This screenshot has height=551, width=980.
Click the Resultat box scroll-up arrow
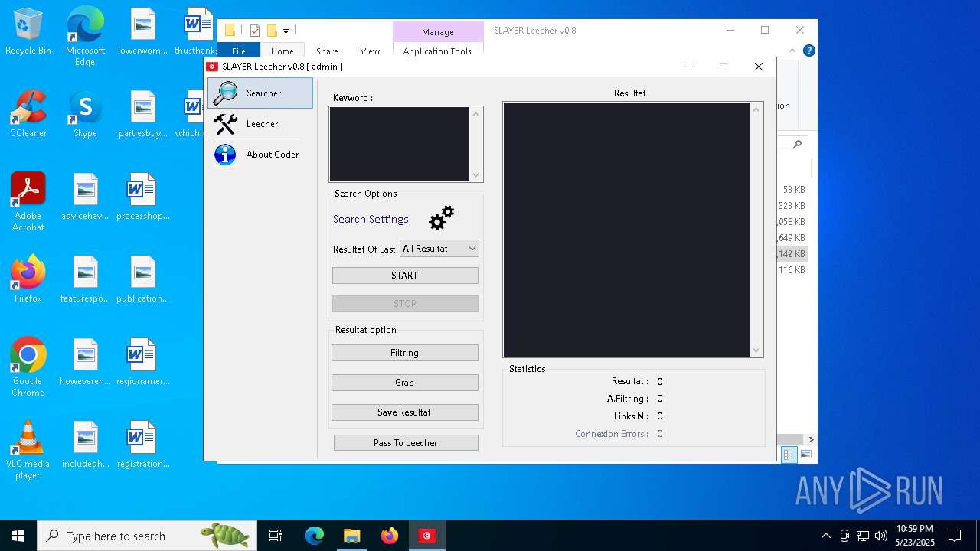point(756,109)
